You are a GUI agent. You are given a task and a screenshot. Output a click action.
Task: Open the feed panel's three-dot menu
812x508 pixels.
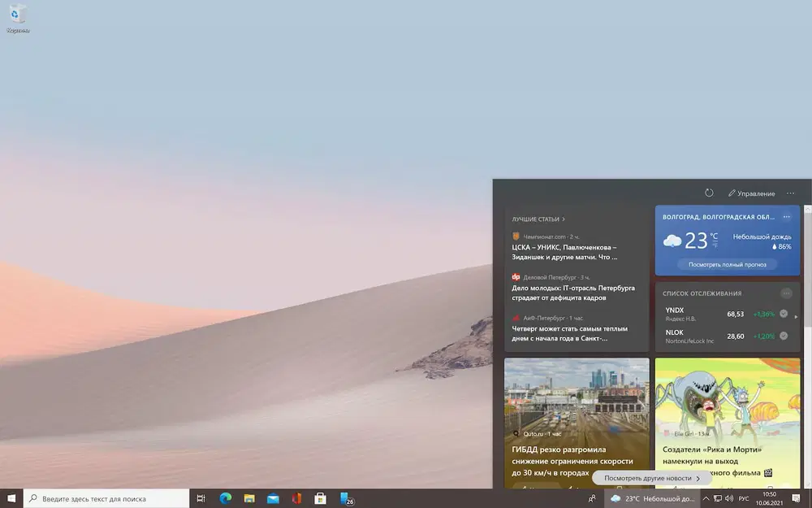tap(790, 193)
